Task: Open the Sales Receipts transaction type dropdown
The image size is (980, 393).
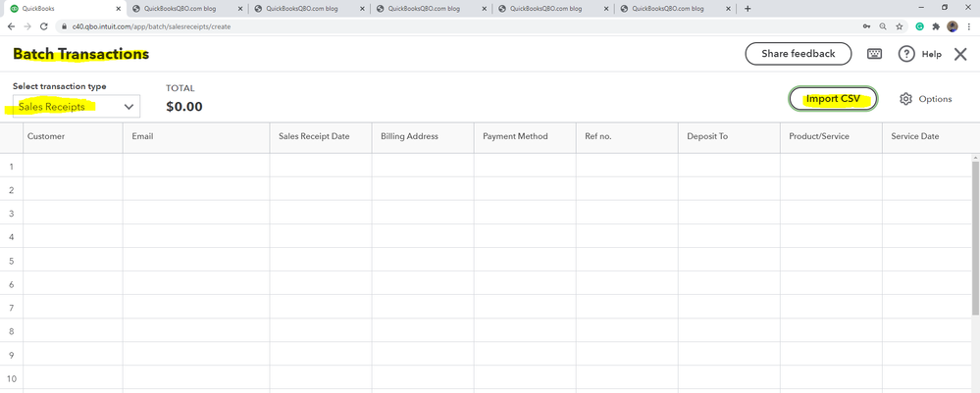Action: click(77, 106)
